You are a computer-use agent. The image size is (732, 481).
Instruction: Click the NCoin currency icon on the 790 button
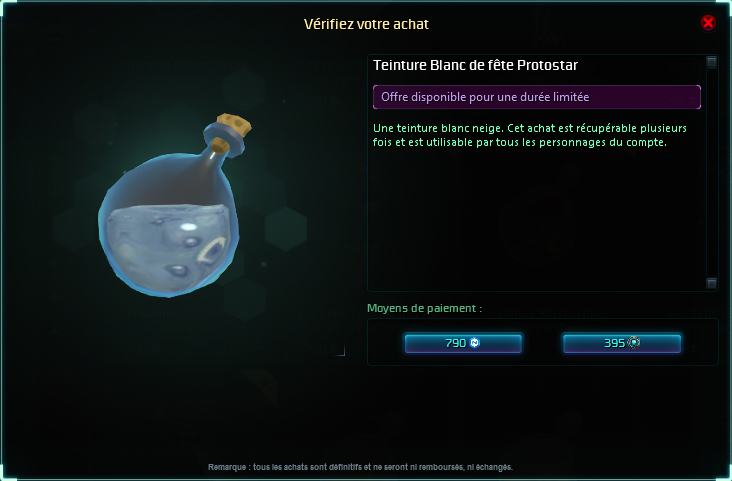475,343
